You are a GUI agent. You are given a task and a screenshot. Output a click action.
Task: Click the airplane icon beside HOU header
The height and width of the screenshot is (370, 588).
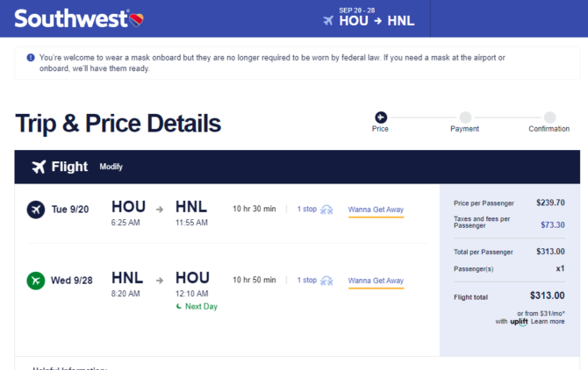tap(328, 20)
